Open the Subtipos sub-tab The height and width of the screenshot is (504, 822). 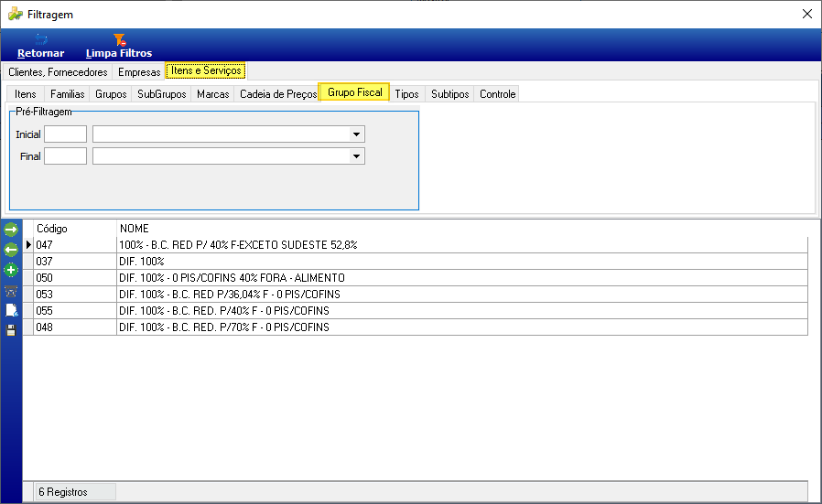[449, 94]
